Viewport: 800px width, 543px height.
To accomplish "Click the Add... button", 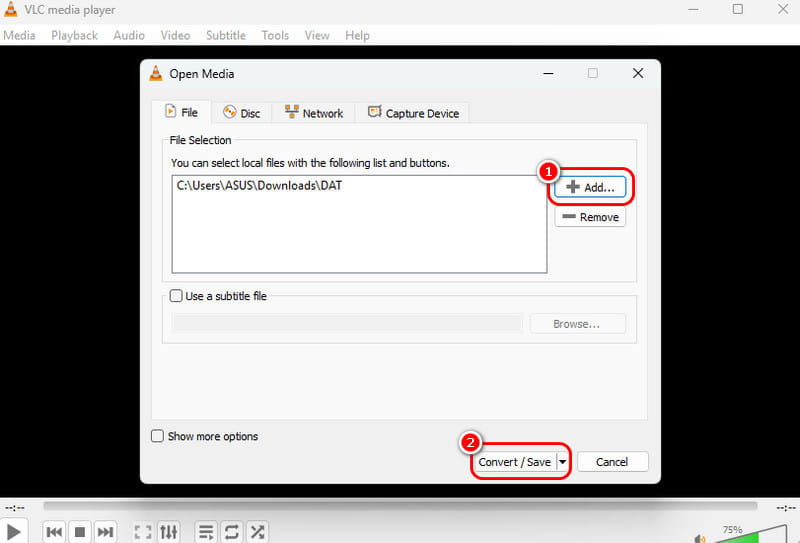I will point(590,187).
